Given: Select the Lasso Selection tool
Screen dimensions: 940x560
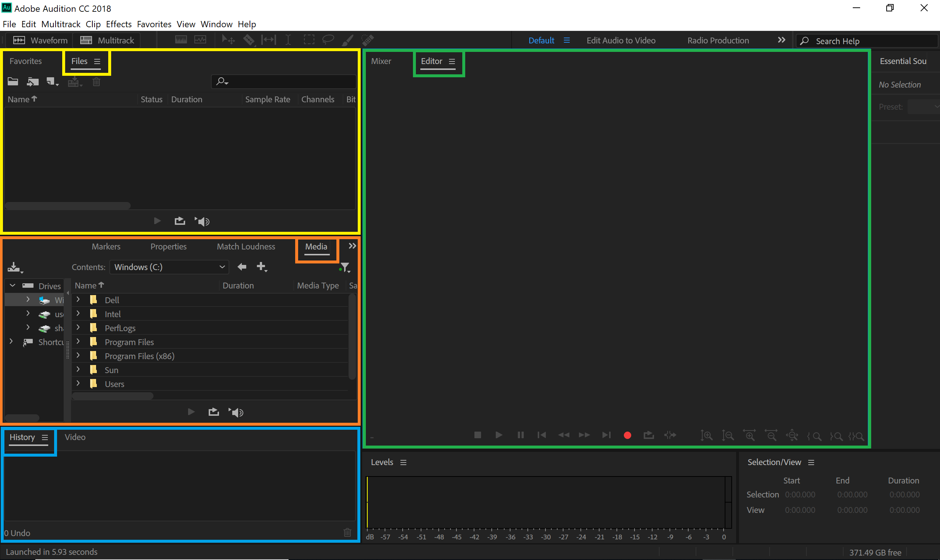Looking at the screenshot, I should [328, 40].
